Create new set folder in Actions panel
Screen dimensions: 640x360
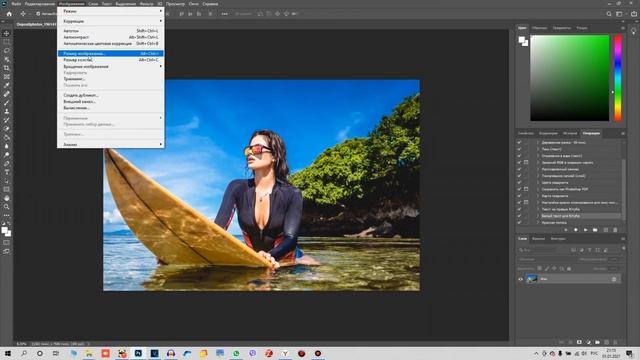[x=595, y=230]
